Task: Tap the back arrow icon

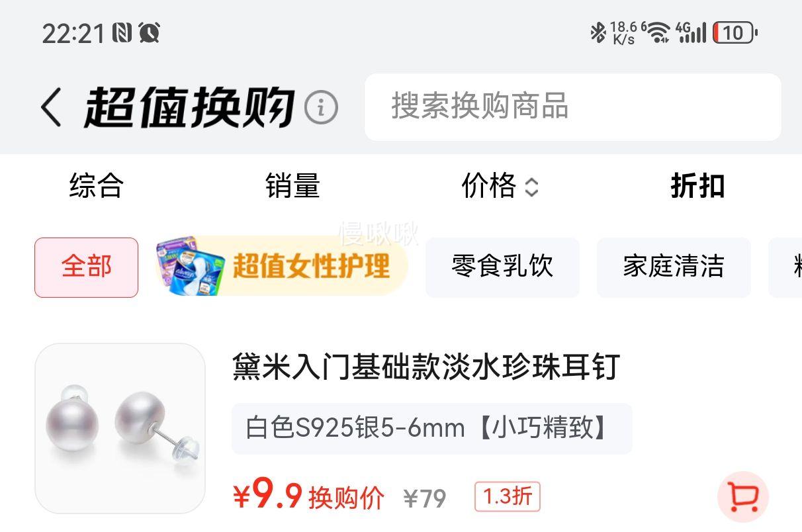Action: 51,107
